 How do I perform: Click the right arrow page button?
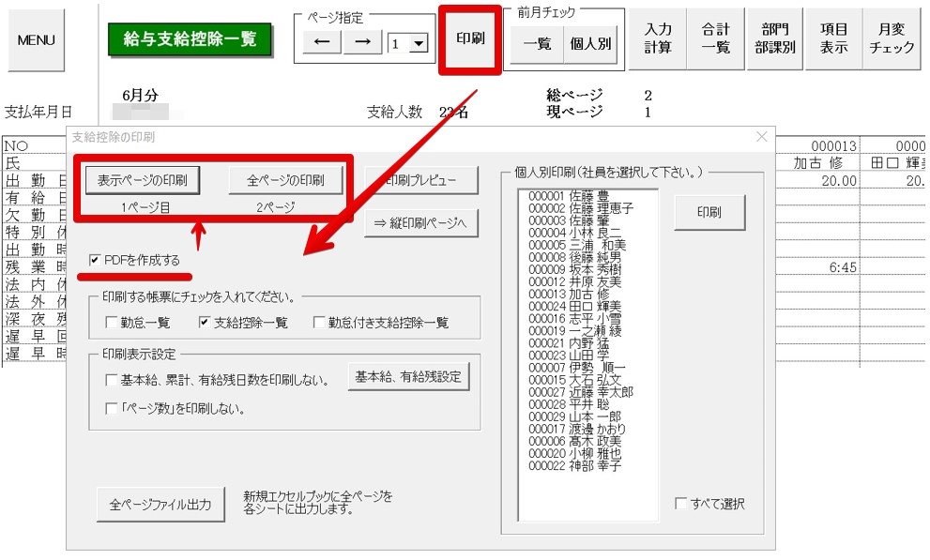[362, 43]
